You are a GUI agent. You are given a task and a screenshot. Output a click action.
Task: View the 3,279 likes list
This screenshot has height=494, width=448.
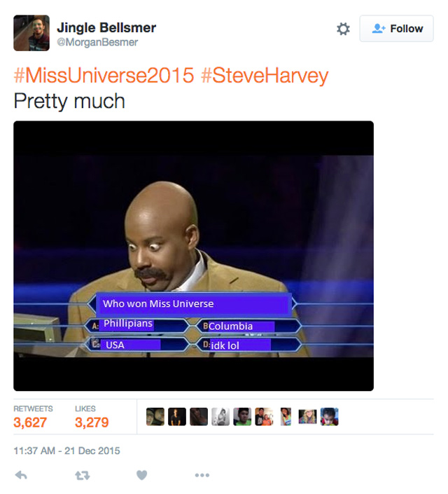pyautogui.click(x=92, y=418)
